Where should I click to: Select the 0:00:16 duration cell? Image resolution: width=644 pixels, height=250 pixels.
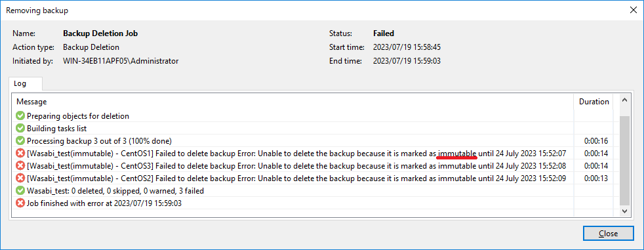[x=596, y=141]
